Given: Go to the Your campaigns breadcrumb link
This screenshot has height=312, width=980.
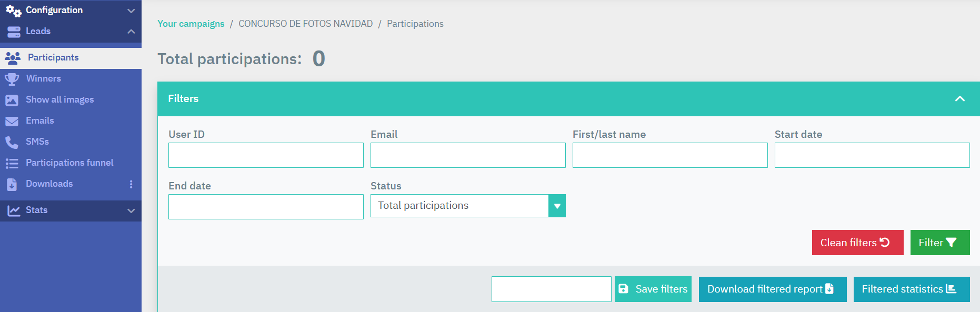Looking at the screenshot, I should pos(191,24).
